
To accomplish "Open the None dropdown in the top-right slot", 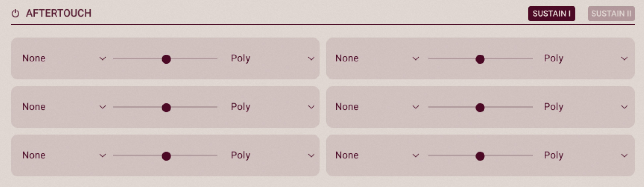I will point(377,58).
